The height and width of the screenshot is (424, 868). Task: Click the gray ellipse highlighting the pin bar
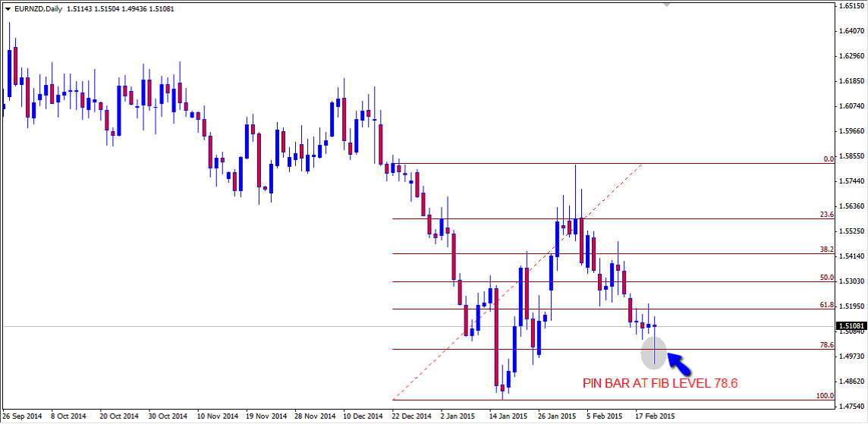click(x=653, y=352)
